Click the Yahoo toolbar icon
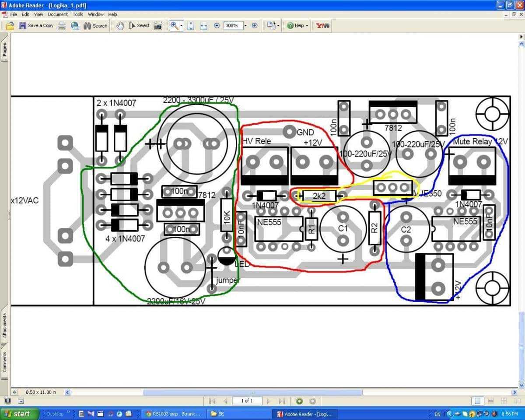 323,26
